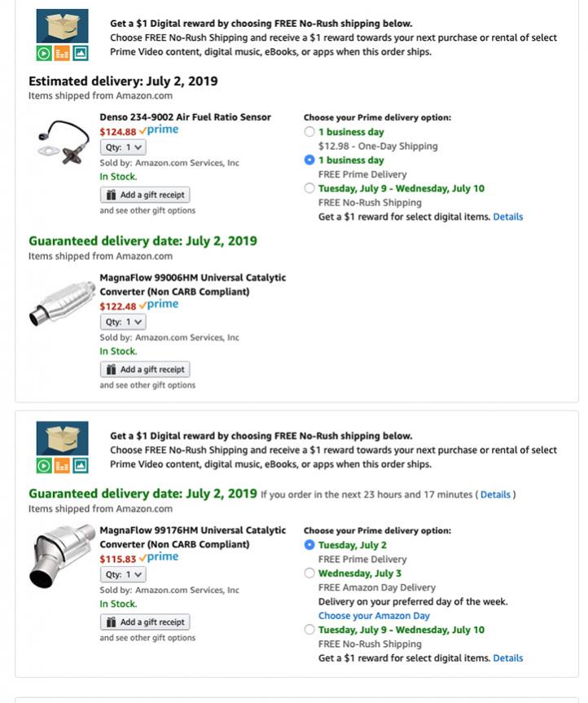This screenshot has width=588, height=703.
Task: Open quantity dropdown for Denso Air Fuel Sensor
Action: pos(123,147)
